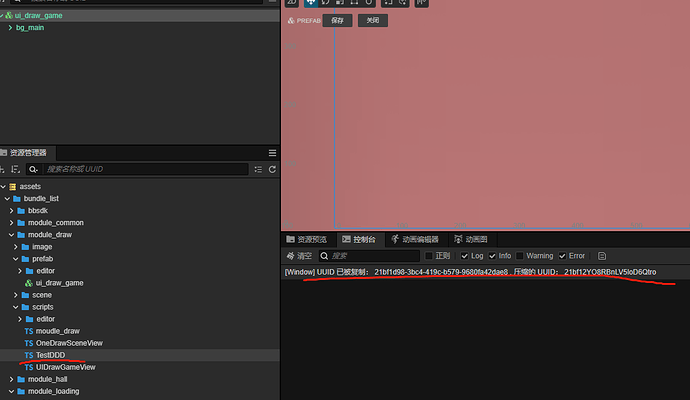This screenshot has height=400, width=690.
Task: Click the bbsdk folder icon
Action: click(x=21, y=211)
